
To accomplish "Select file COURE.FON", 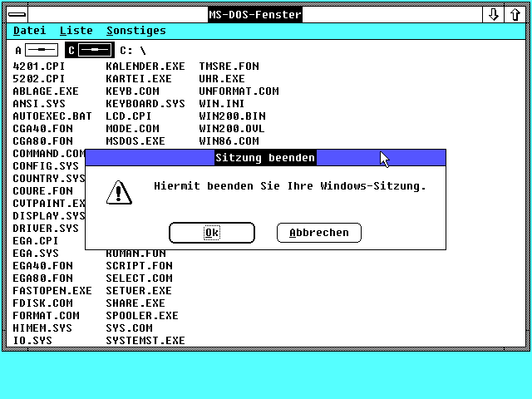I will (x=42, y=190).
